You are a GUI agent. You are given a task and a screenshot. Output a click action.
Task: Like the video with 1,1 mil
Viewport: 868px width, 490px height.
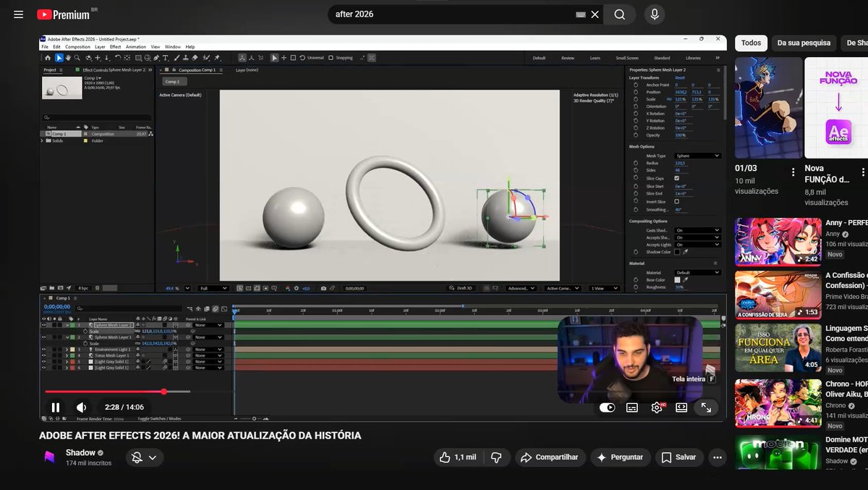pos(459,457)
